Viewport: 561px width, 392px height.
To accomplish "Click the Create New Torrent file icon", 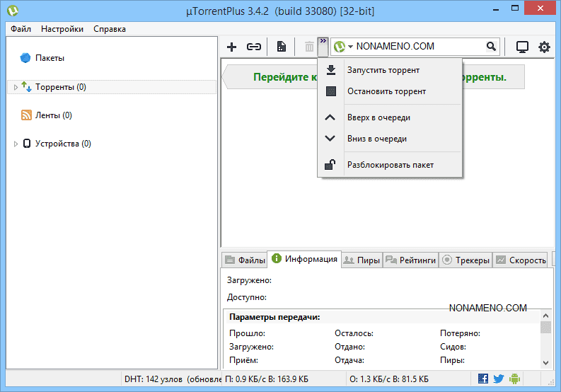I will point(281,47).
